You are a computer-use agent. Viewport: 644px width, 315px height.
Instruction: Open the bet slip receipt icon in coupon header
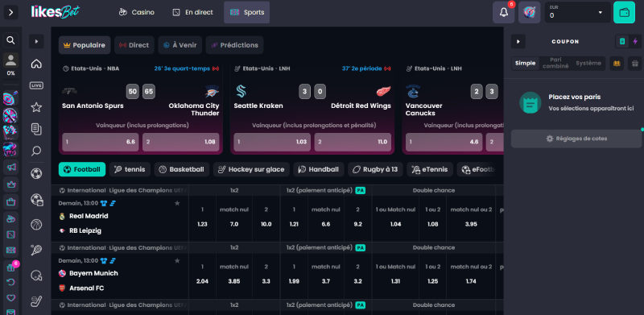point(622,41)
